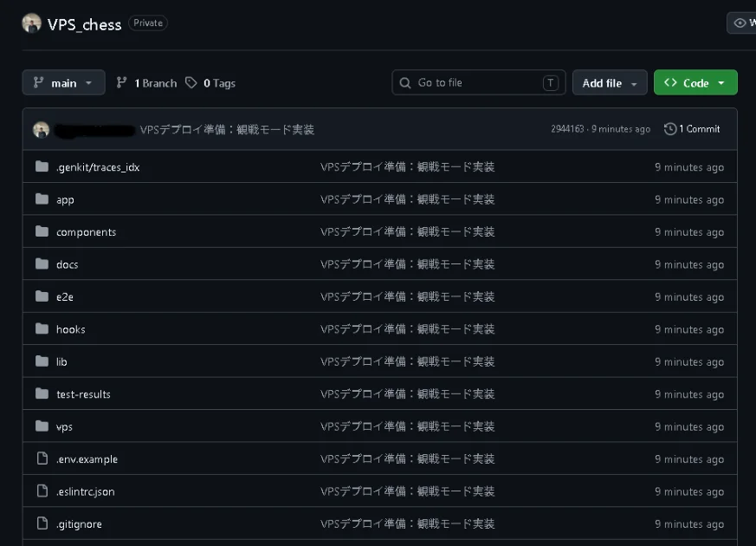Click the eye icon of the Watch button
Screen dimensions: 756x546
(740, 23)
